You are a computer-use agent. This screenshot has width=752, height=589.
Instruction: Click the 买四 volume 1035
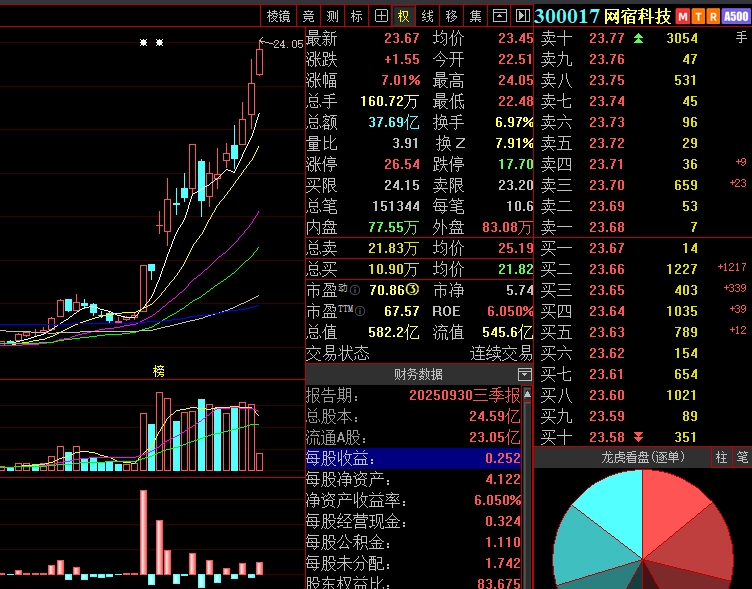pos(682,311)
